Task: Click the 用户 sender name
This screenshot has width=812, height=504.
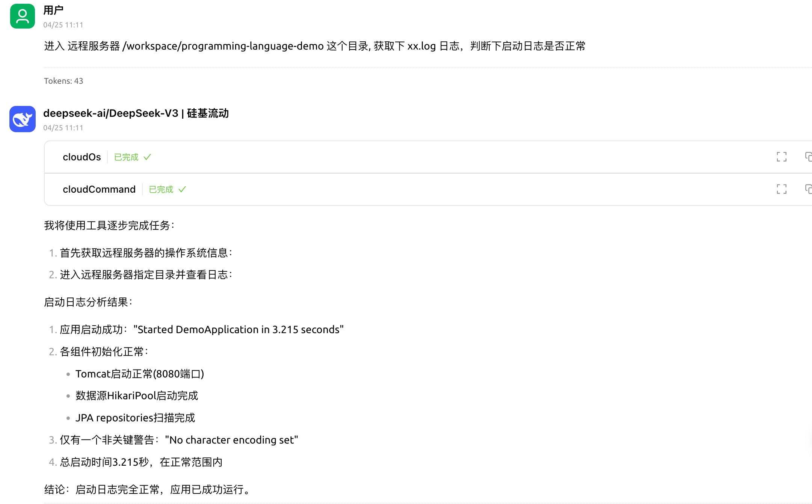Action: tap(53, 10)
